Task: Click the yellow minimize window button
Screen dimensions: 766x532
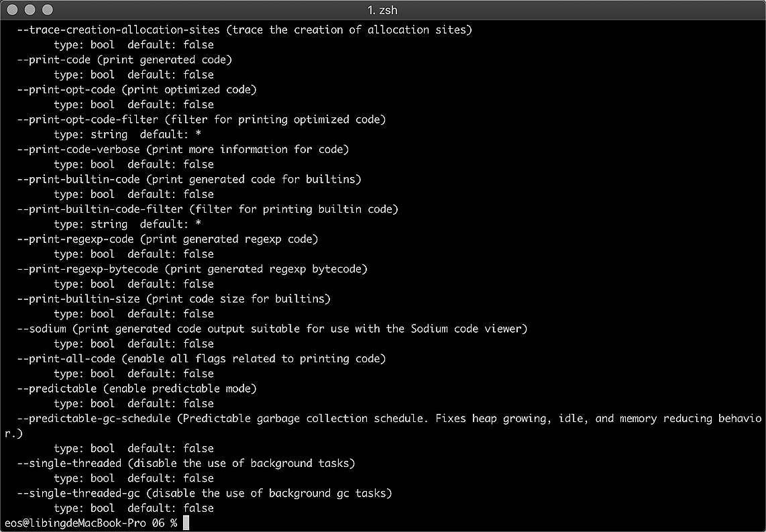Action: (x=30, y=10)
